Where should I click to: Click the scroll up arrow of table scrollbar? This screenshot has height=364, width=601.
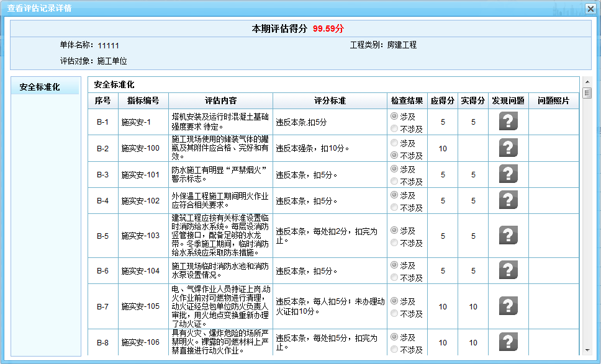point(586,82)
